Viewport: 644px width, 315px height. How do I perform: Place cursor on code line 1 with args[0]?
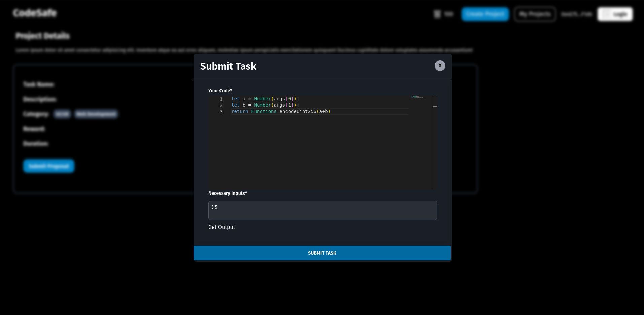[265, 99]
